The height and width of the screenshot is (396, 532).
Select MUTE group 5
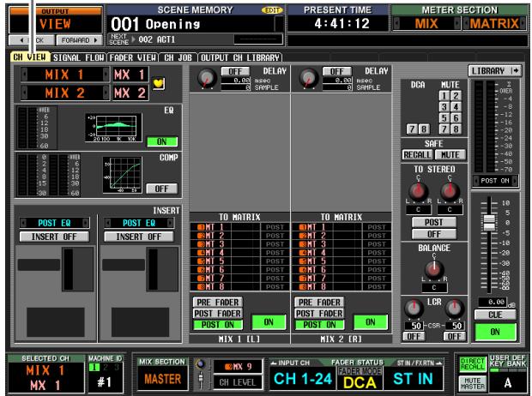point(444,118)
